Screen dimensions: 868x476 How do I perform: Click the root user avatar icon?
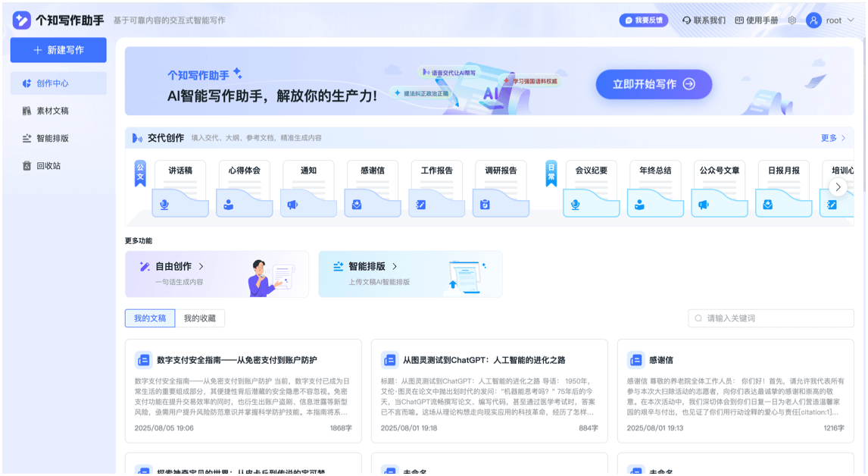[814, 20]
